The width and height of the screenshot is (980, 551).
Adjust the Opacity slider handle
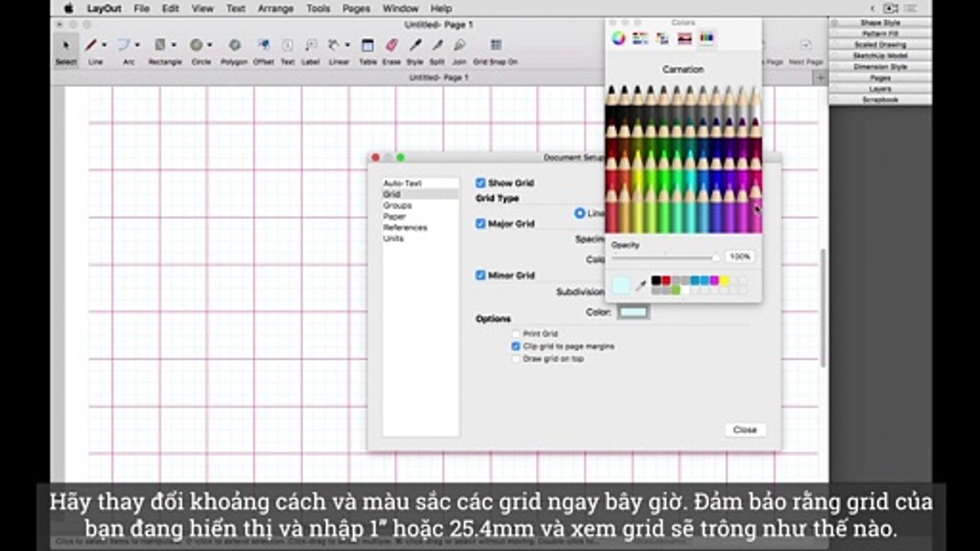click(716, 257)
